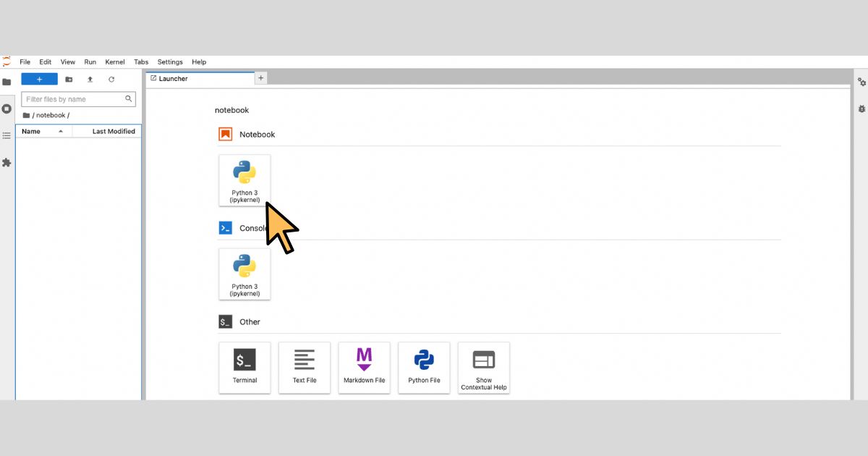868x456 pixels.
Task: Open a new Terminal
Action: pos(244,368)
